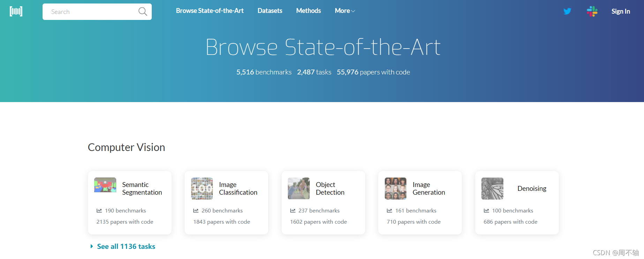Click the Papers with Code logo icon

click(x=16, y=11)
